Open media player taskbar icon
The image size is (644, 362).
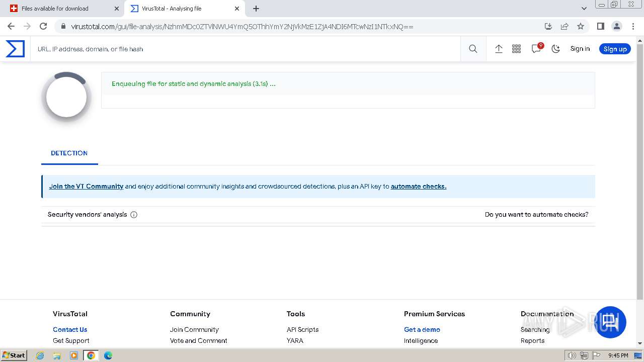[74, 355]
